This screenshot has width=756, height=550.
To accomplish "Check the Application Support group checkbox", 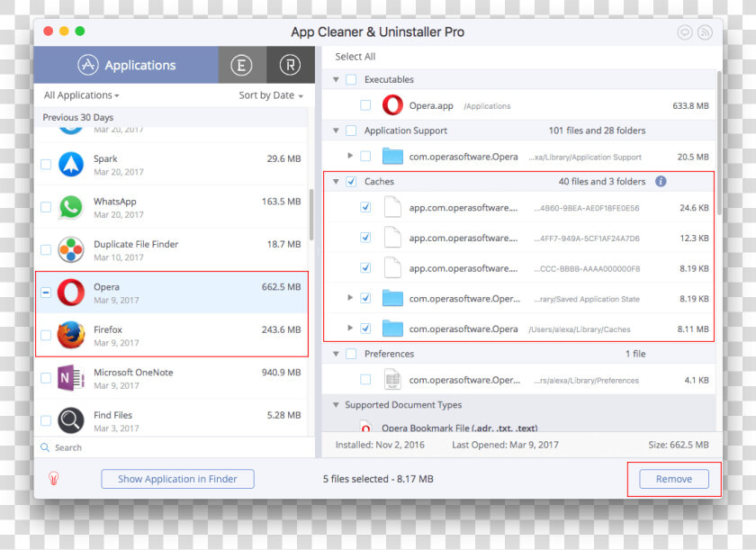I will (x=352, y=131).
